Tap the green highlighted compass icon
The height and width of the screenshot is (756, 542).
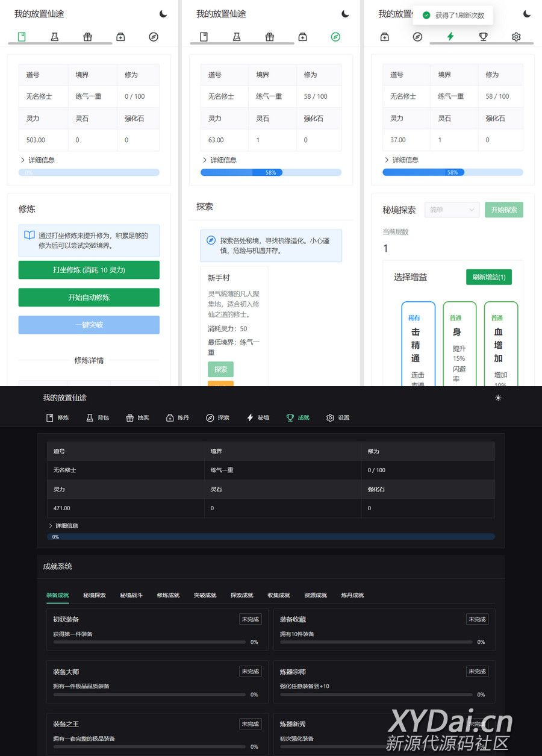(x=335, y=37)
